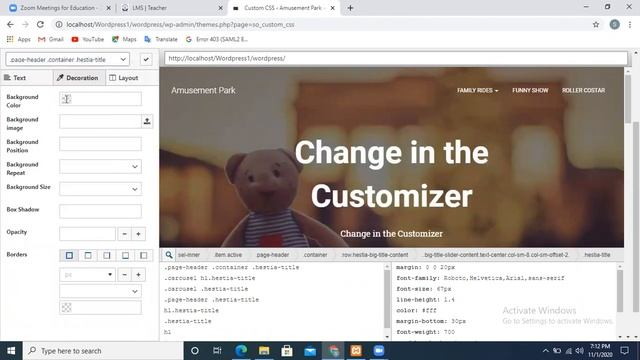Screen dimensions: 640x360
Task: Select the .container breadcrumb
Action: 315,255
